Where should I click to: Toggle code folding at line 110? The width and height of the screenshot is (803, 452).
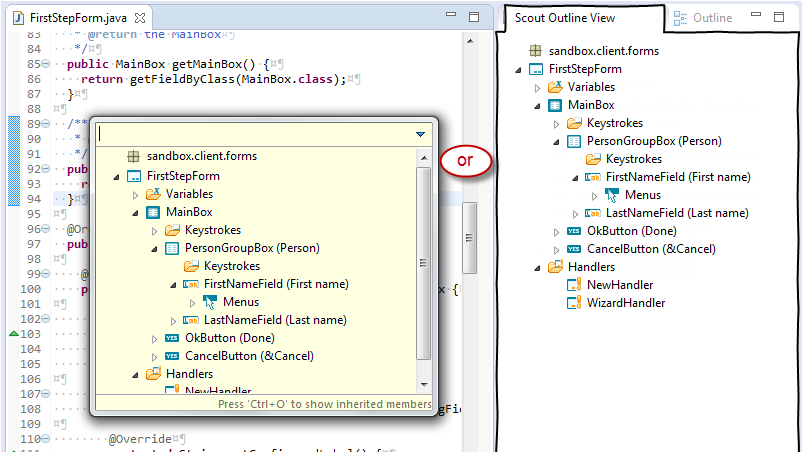[46, 439]
